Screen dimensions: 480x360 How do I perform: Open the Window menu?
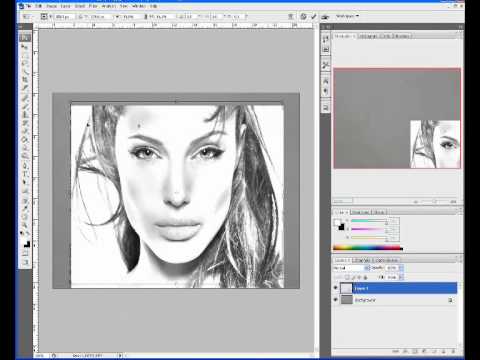(138, 6)
